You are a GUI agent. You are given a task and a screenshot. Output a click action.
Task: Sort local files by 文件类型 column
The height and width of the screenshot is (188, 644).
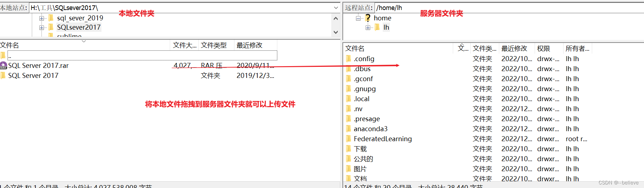(216, 45)
